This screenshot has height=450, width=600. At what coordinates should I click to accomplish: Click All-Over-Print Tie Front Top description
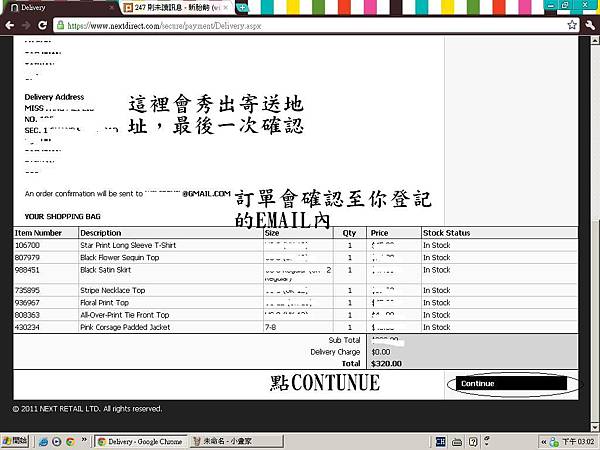tap(125, 315)
